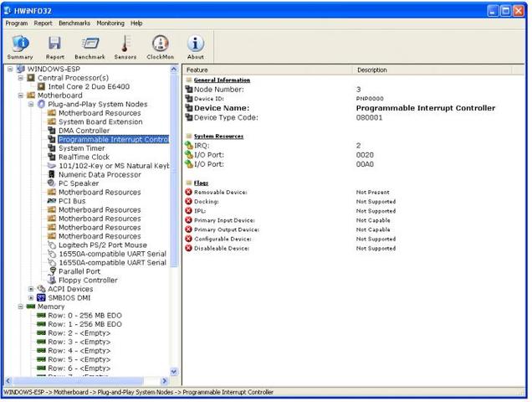Screen dimensions: 532x402
Task: Click the keyboard icon for 101/102-Key
Action: coord(52,166)
